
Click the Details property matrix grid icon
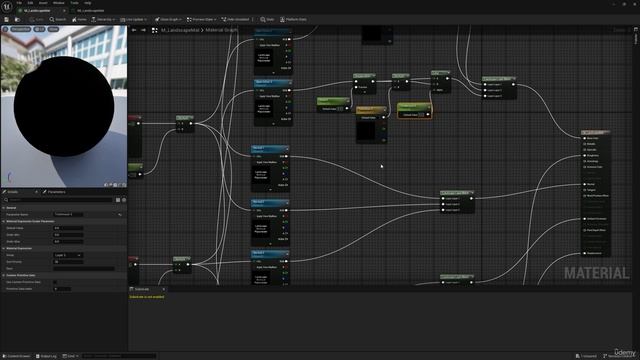click(x=118, y=200)
